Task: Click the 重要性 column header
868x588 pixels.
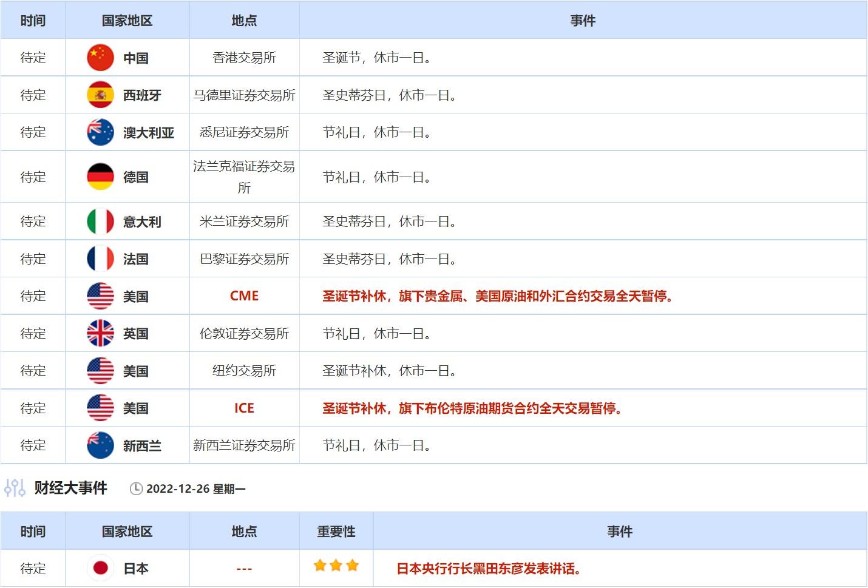Action: (x=336, y=532)
